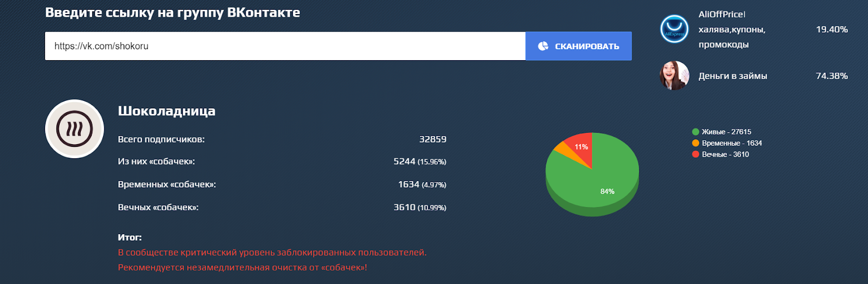The height and width of the screenshot is (284, 868).
Task: Click the AliOffPrice халява, купоны link
Action: pyautogui.click(x=732, y=29)
